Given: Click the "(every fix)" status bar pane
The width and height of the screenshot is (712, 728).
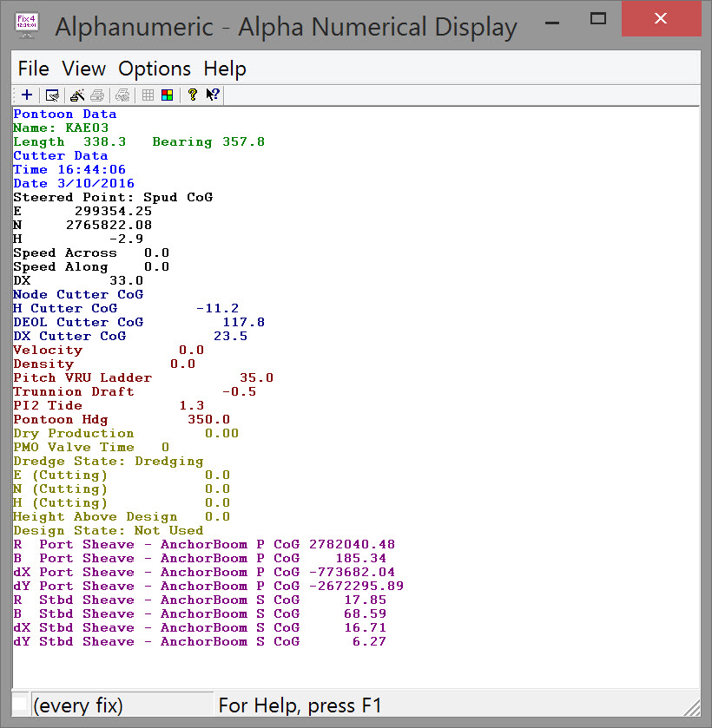Looking at the screenshot, I should 122,705.
